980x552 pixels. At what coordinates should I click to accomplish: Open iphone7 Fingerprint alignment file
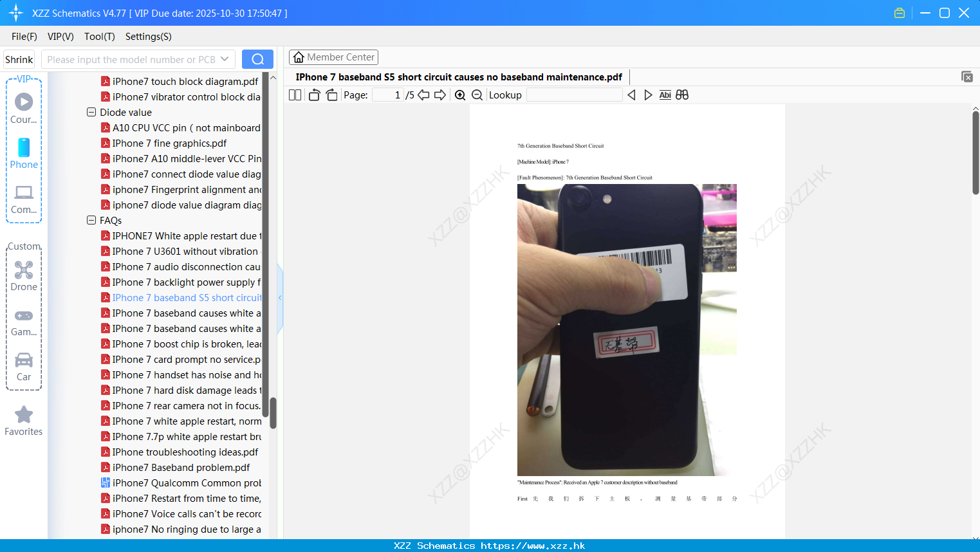(181, 189)
